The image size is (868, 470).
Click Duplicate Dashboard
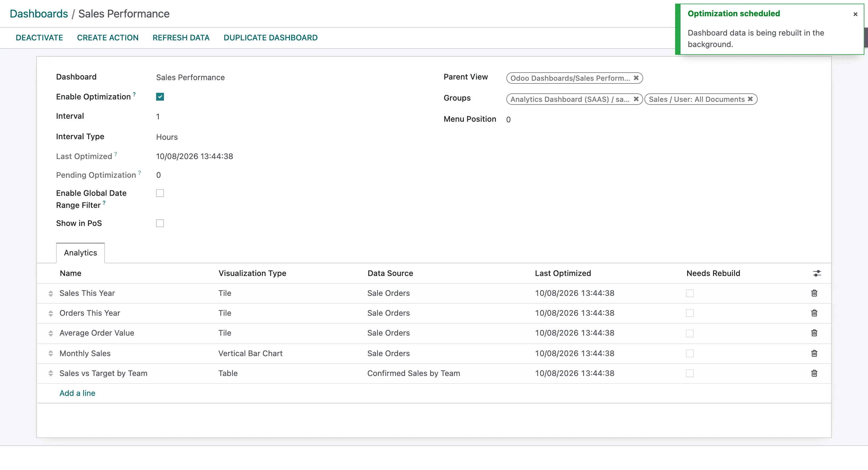(271, 38)
